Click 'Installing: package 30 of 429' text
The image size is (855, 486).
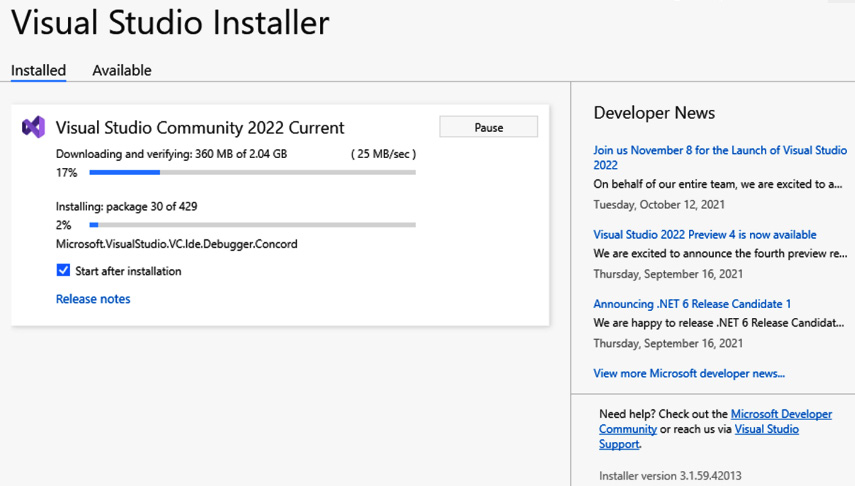pos(127,207)
